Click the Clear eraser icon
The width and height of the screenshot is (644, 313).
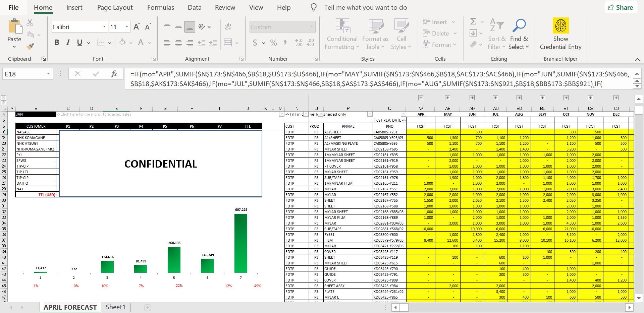pos(473,44)
